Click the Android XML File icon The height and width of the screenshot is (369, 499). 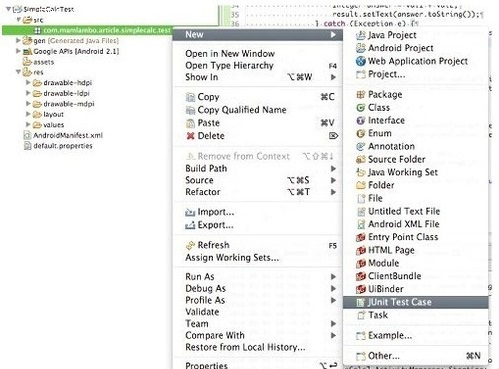tap(361, 224)
